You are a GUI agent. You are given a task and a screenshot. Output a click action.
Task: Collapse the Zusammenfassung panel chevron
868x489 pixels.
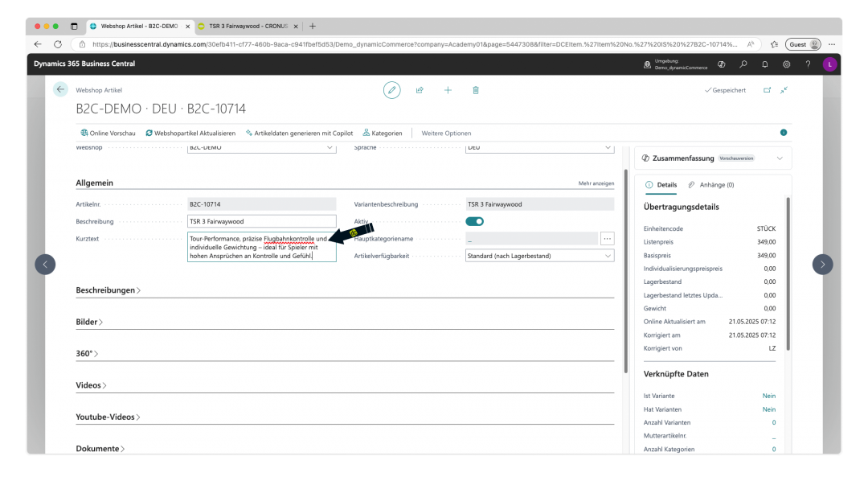780,158
